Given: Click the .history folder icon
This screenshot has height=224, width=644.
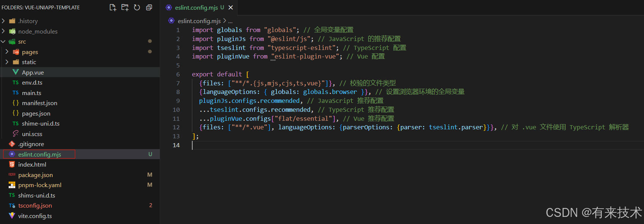Looking at the screenshot, I should point(12,21).
